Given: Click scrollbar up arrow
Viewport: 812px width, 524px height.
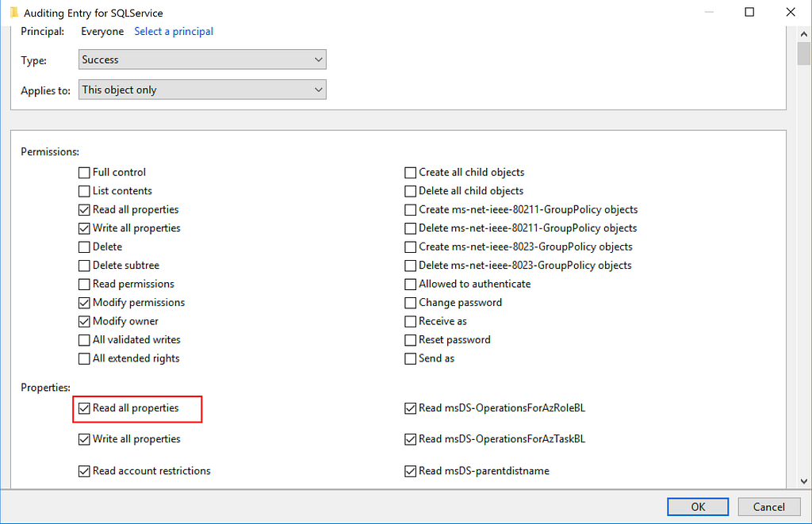Looking at the screenshot, I should coord(804,34).
